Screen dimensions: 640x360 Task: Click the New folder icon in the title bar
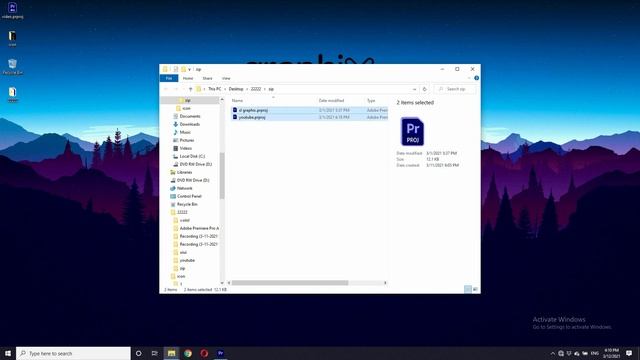(183, 69)
